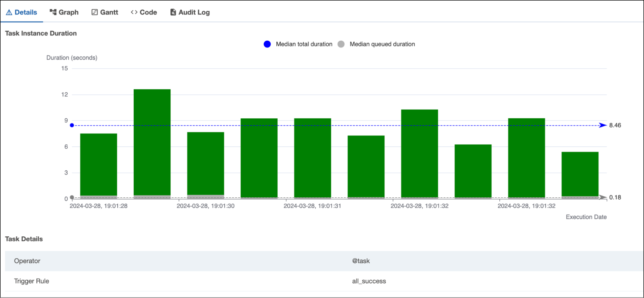Image resolution: width=644 pixels, height=298 pixels.
Task: Click the blue dot at median line start
Action: (x=72, y=125)
